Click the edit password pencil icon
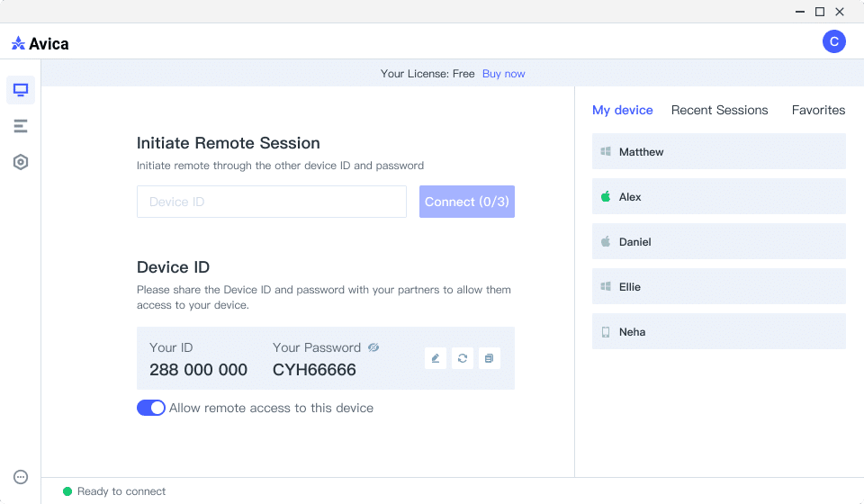The image size is (864, 504). [436, 358]
